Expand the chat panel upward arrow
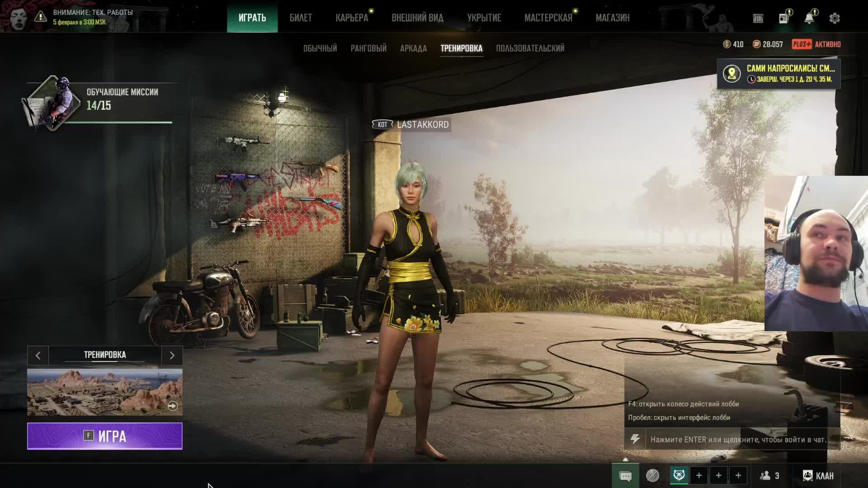The height and width of the screenshot is (488, 868). tap(625, 460)
